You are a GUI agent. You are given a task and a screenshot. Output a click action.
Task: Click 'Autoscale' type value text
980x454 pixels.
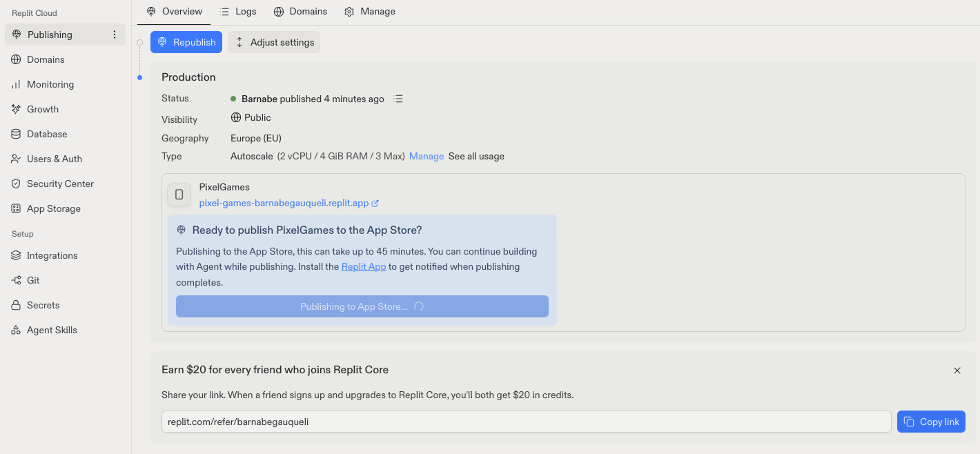pos(252,157)
